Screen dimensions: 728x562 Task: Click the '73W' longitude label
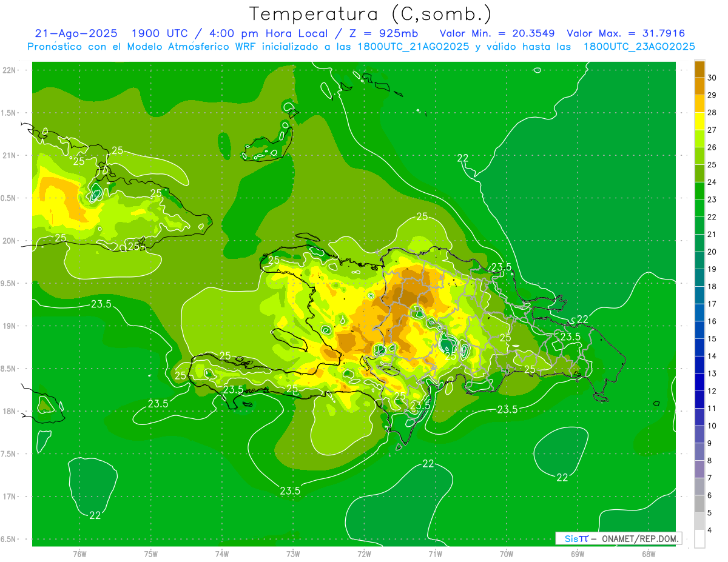point(293,554)
